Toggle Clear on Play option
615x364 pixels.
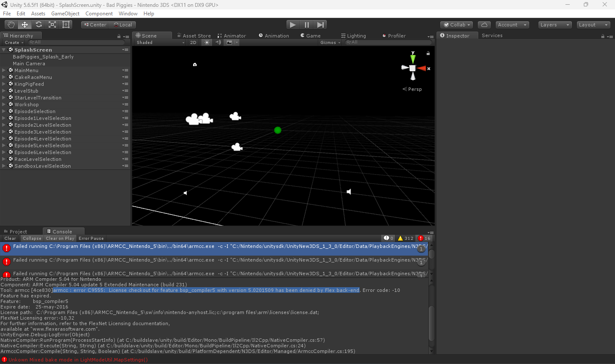60,239
